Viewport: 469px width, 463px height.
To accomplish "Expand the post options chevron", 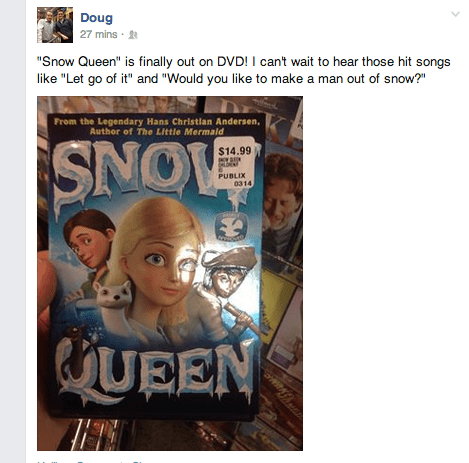I will click(x=455, y=14).
